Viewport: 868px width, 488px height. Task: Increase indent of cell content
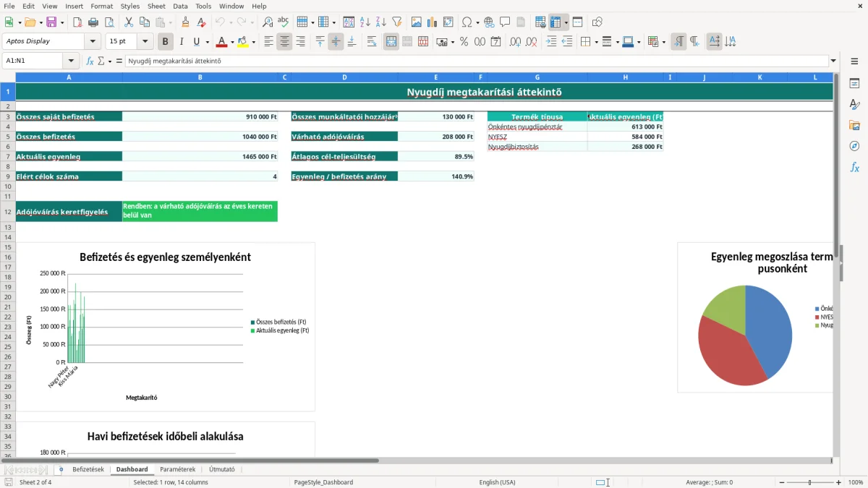[551, 42]
